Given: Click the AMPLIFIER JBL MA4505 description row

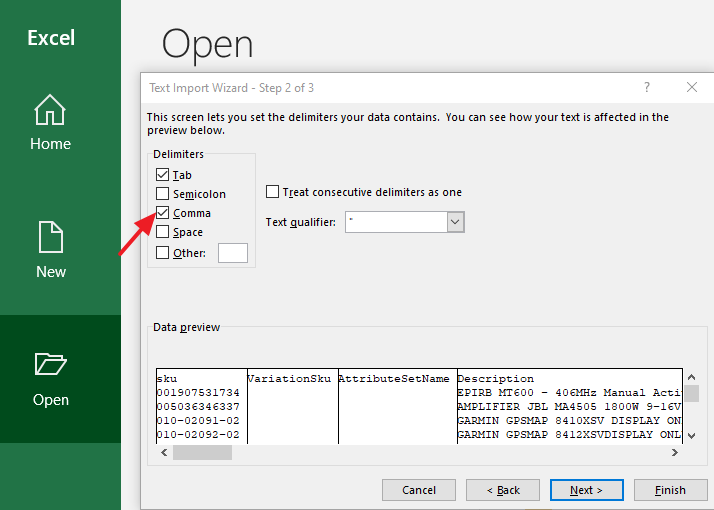Looking at the screenshot, I should click(x=569, y=407).
